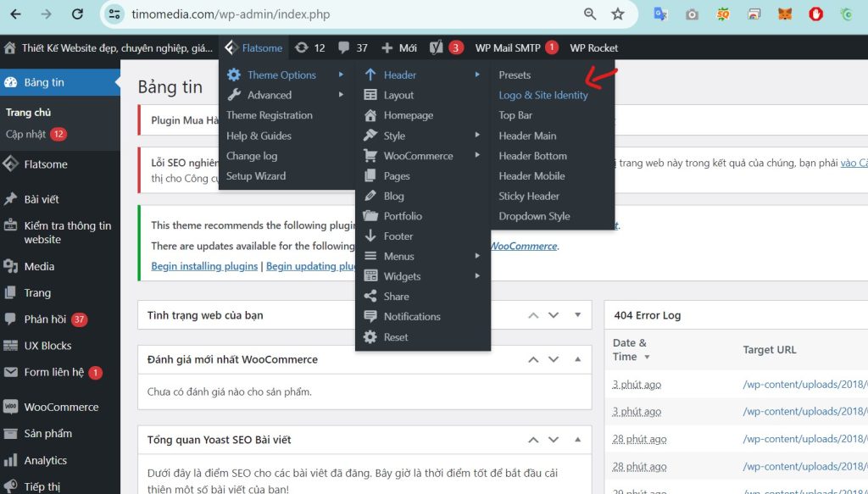
Task: Click the home icon in the admin bar
Action: point(9,47)
